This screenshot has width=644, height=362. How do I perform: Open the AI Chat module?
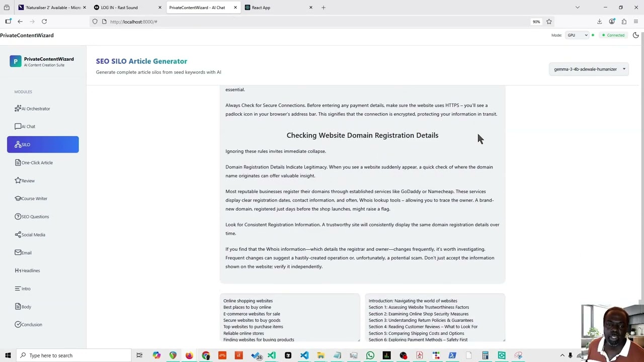(43, 127)
